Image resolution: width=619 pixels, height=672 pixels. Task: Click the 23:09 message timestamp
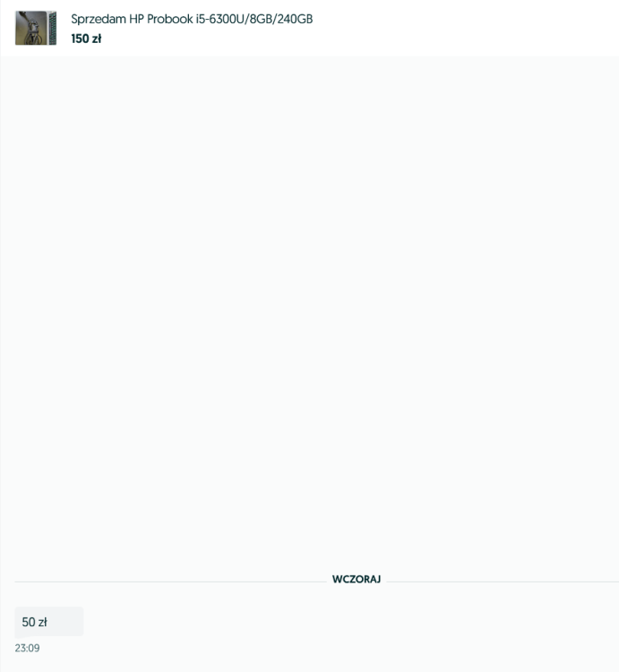click(27, 648)
